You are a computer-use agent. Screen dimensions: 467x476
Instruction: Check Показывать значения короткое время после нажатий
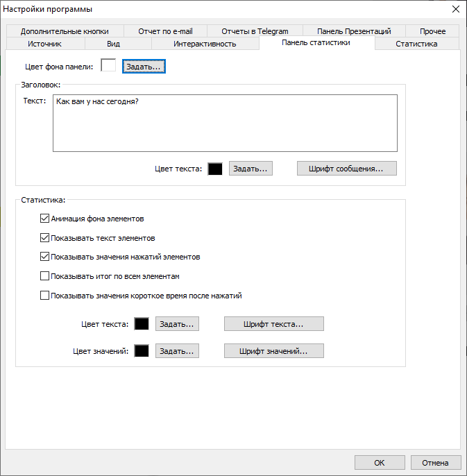pos(45,296)
